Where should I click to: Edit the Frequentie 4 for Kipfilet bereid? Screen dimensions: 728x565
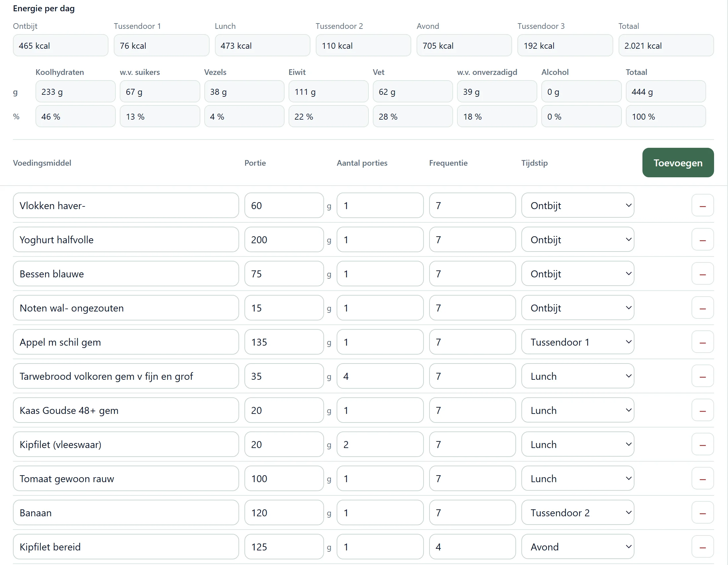click(472, 547)
